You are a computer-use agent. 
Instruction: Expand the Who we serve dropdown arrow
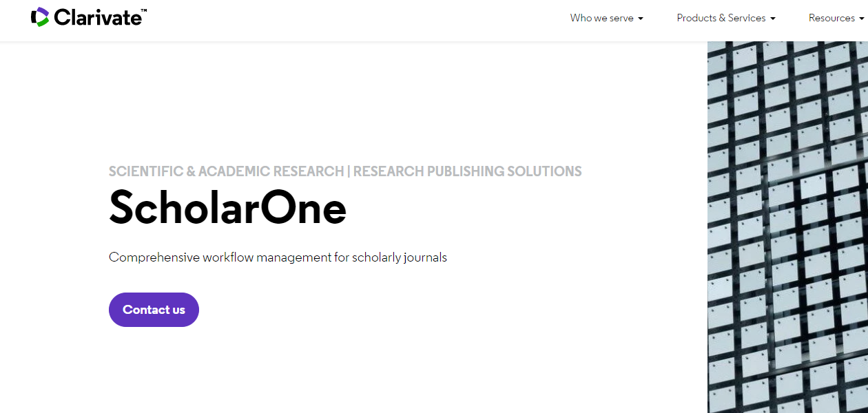pos(641,19)
